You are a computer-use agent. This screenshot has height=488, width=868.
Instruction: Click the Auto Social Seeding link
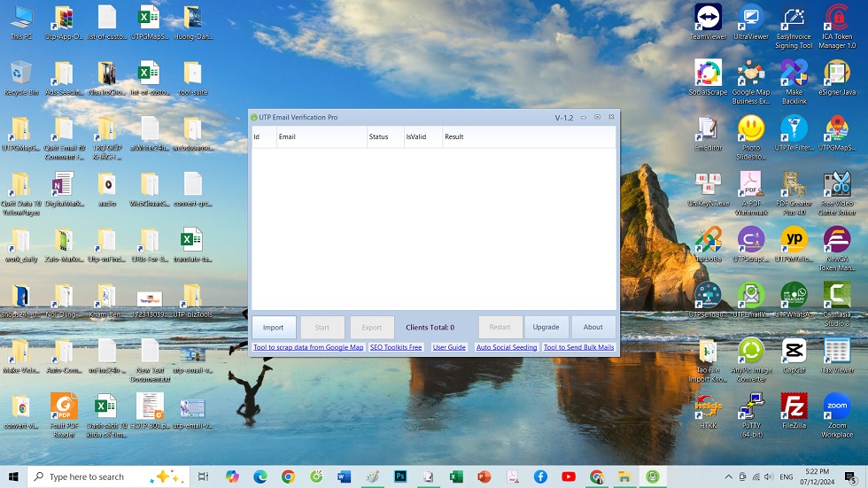[507, 347]
